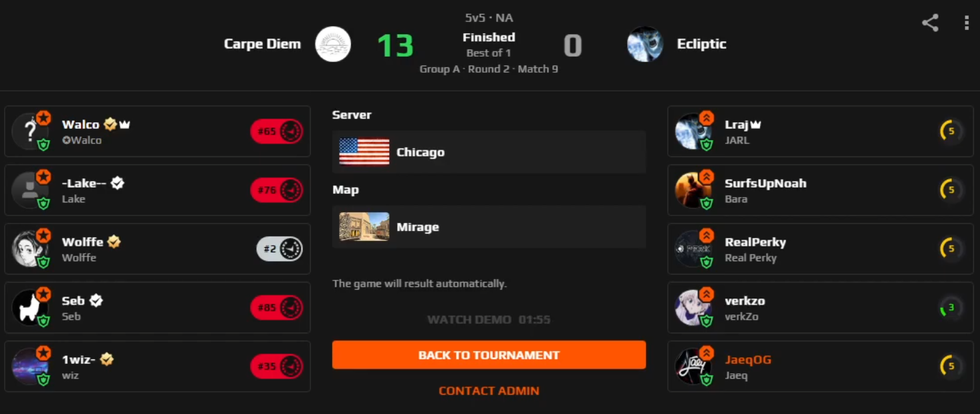This screenshot has width=980, height=414.
Task: Select the -Lake-- player row
Action: coord(158,190)
